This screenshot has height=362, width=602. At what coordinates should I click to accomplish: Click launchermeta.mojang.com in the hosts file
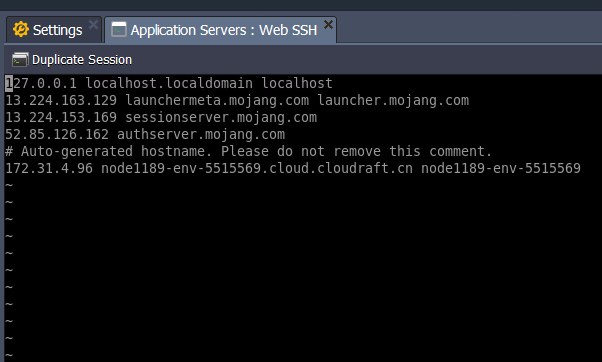217,101
